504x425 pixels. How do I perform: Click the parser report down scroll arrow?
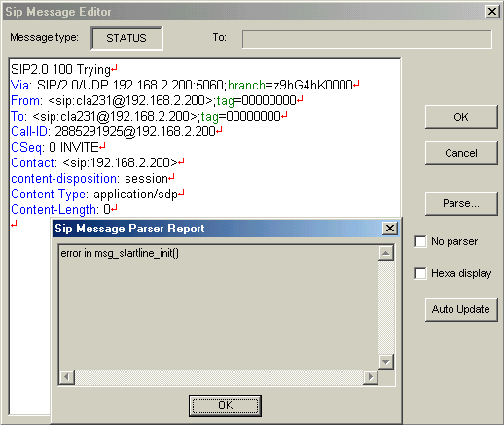click(x=386, y=362)
